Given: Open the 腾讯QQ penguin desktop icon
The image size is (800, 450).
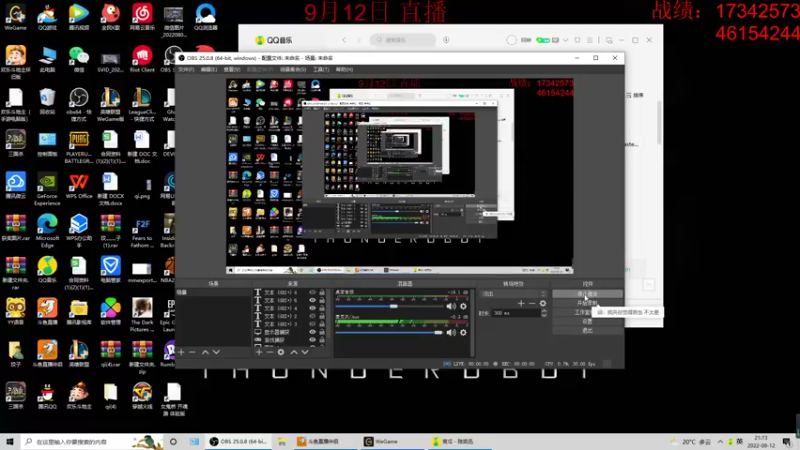Looking at the screenshot, I should (47, 396).
